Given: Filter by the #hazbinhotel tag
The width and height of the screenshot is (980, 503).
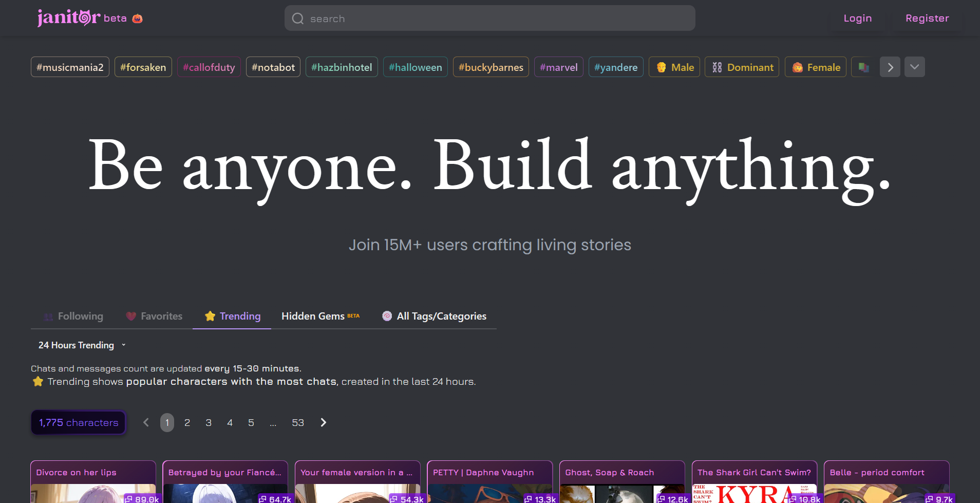Looking at the screenshot, I should point(342,67).
